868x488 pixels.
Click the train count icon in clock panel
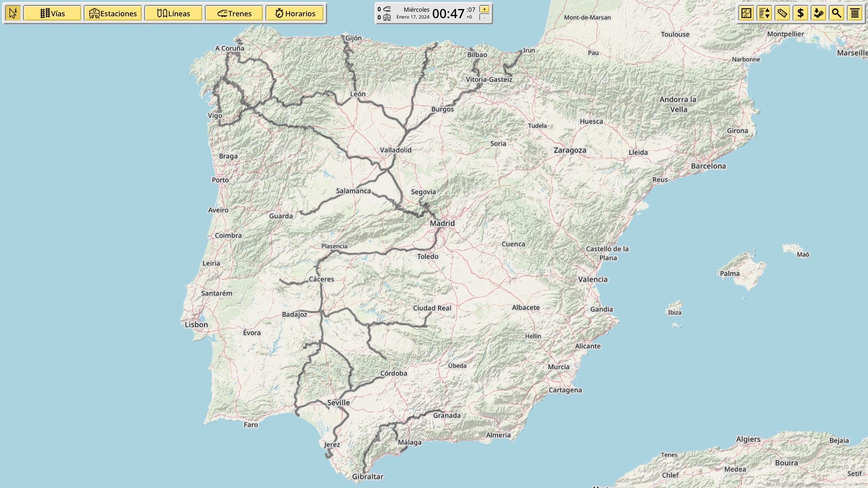click(387, 9)
